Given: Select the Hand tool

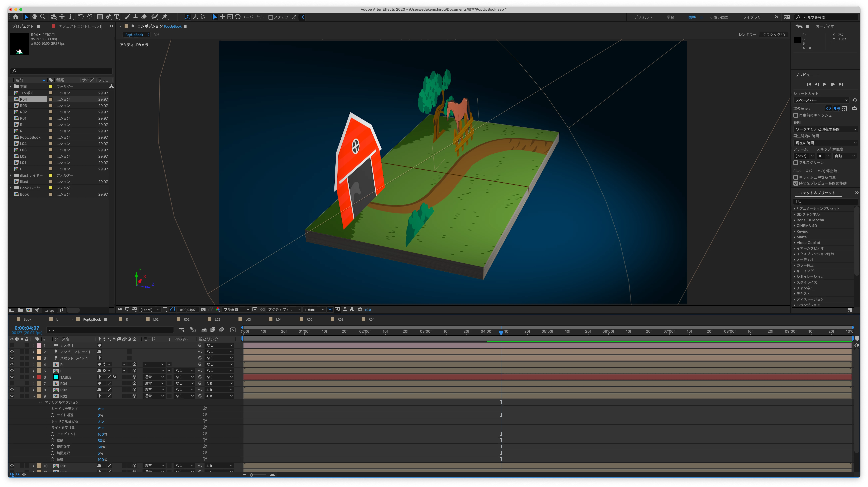Looking at the screenshot, I should tap(34, 17).
